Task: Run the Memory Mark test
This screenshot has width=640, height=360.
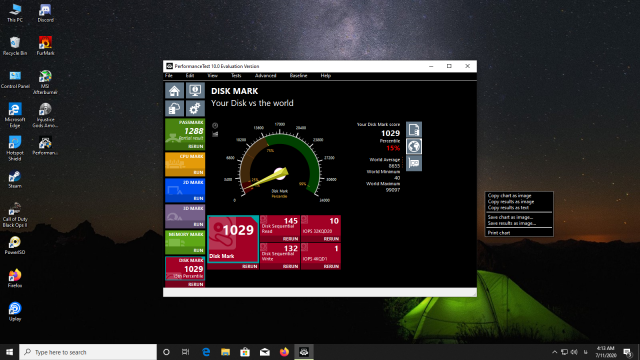Action: pos(198,250)
